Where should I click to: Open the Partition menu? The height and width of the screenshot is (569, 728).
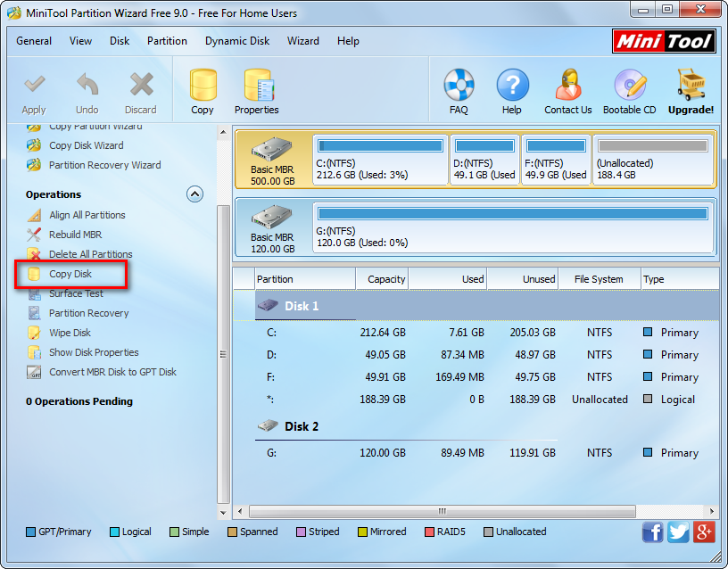pyautogui.click(x=167, y=41)
